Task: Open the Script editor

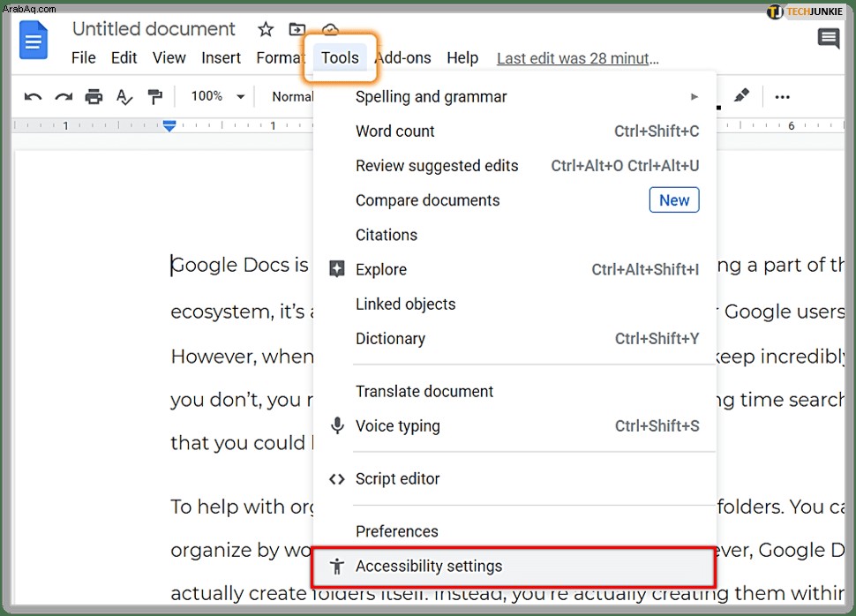Action: pos(514,479)
